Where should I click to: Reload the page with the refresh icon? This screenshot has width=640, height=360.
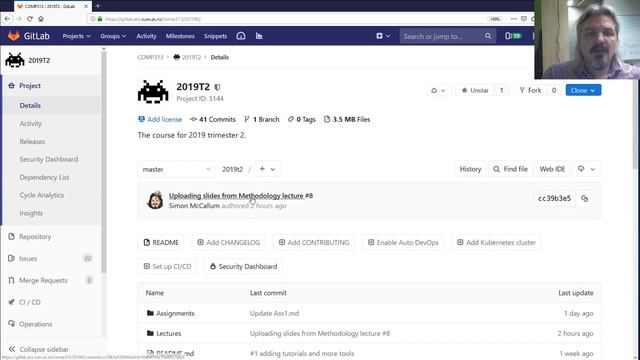pyautogui.click(x=30, y=19)
